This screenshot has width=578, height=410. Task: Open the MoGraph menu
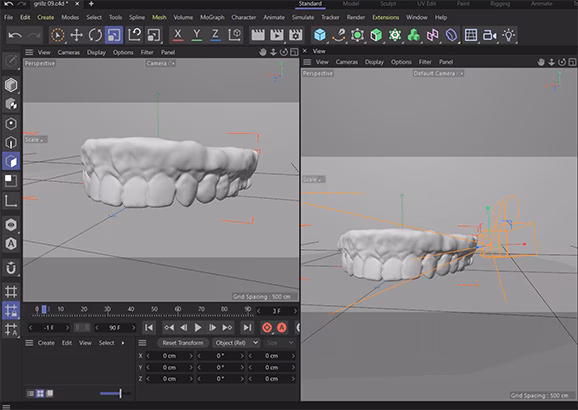pyautogui.click(x=212, y=17)
